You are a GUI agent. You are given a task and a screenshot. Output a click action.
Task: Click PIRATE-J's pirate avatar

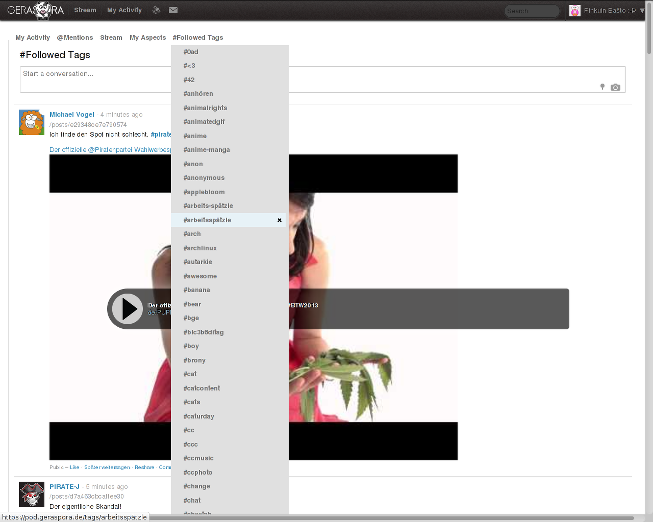(31, 493)
